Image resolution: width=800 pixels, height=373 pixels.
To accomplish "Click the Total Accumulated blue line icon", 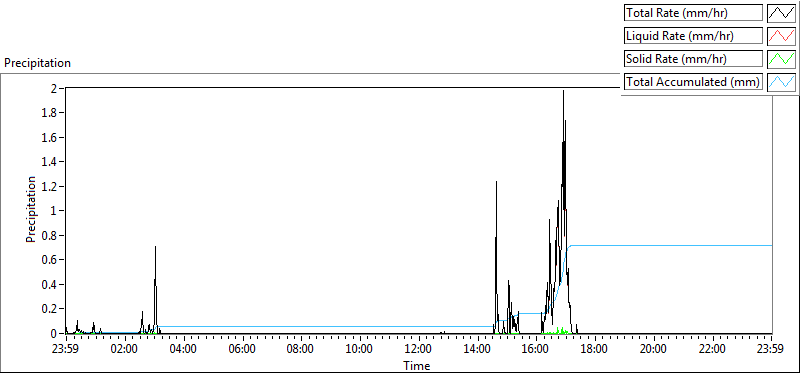I will [781, 82].
